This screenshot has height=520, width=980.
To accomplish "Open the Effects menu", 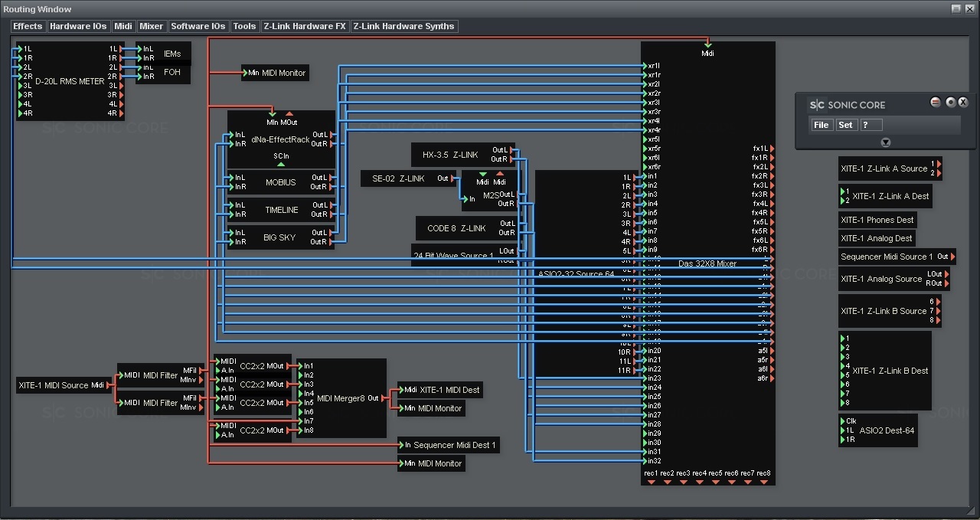I will 28,26.
